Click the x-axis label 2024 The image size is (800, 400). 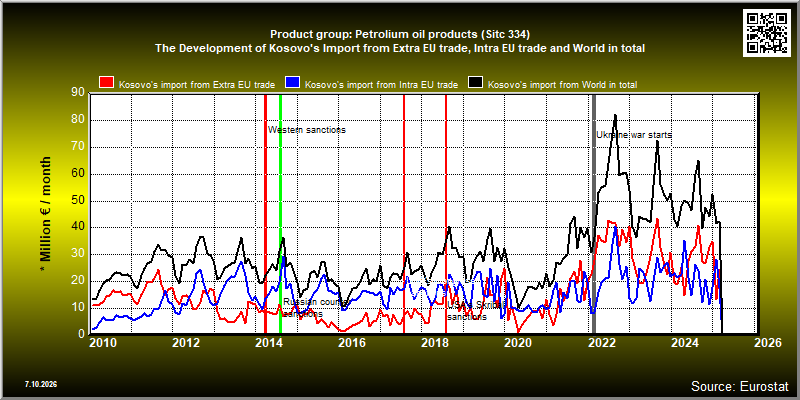click(686, 343)
